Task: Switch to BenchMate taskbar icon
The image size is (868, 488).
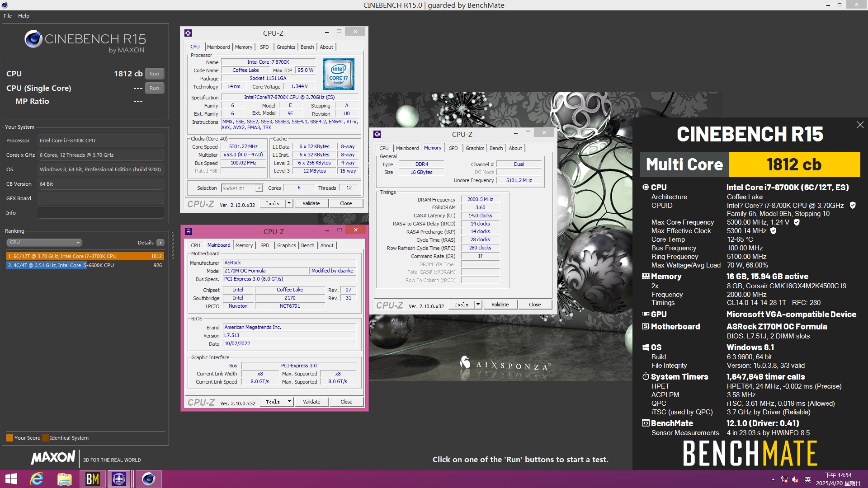Action: point(92,479)
